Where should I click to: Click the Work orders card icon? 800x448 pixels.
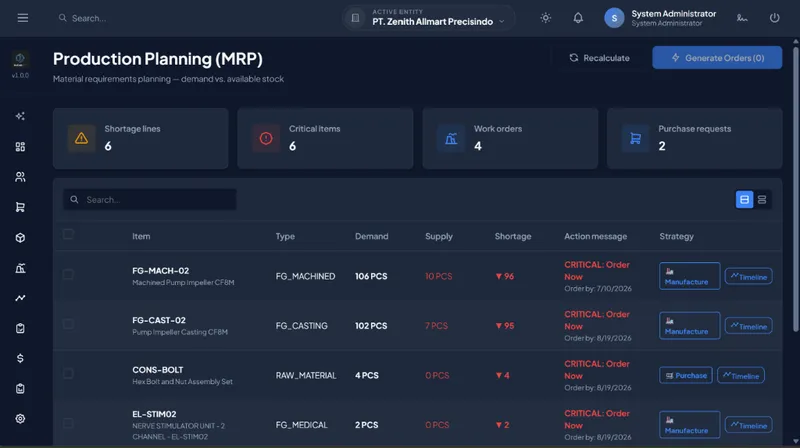[x=451, y=138]
